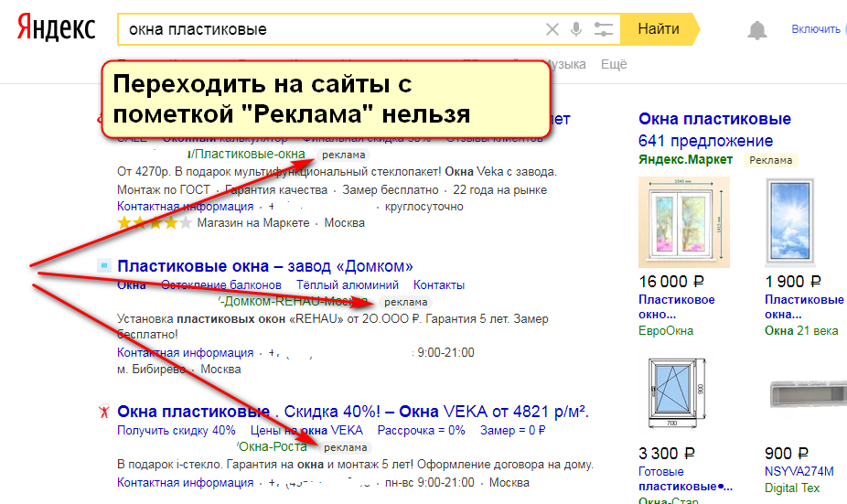Open 'Пластиковое окно...' product link at 16 000 ₽
This screenshot has height=504, width=847.
(x=676, y=306)
